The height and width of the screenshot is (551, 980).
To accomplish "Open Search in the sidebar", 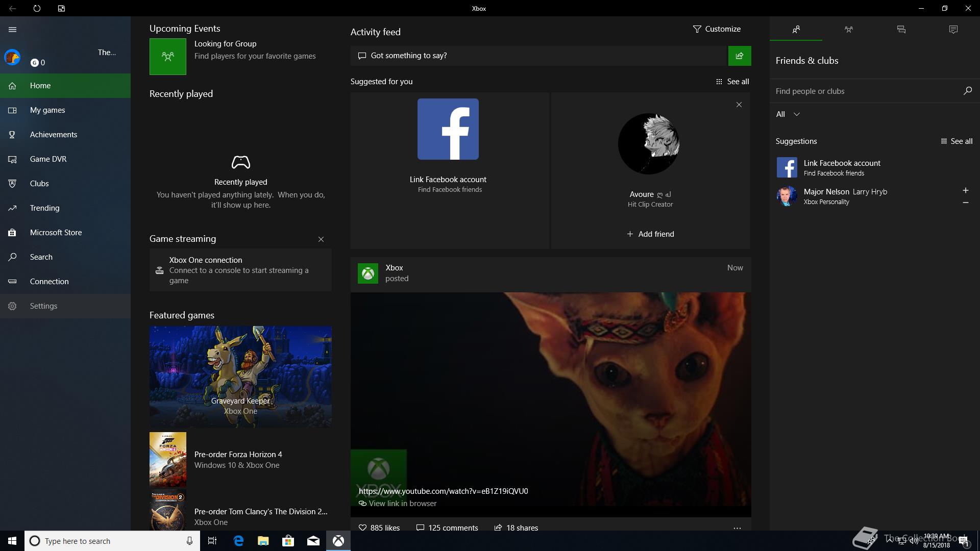I will click(x=65, y=257).
